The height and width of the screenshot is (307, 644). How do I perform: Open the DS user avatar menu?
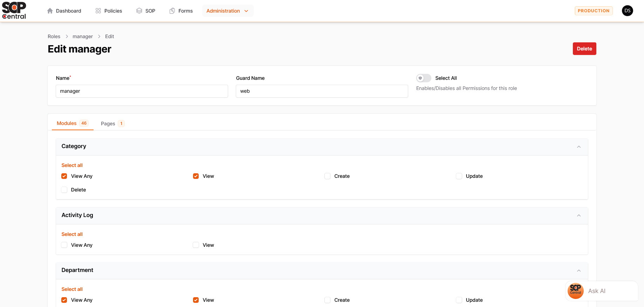point(627,11)
